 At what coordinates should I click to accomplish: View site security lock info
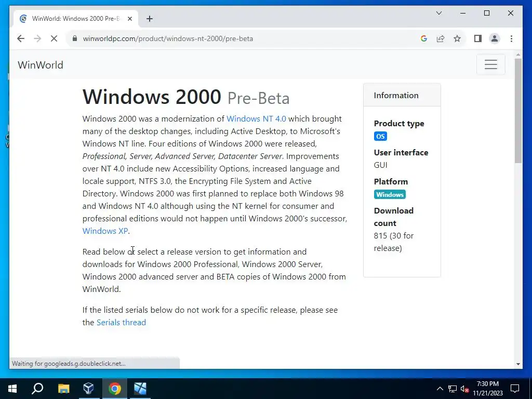click(75, 38)
